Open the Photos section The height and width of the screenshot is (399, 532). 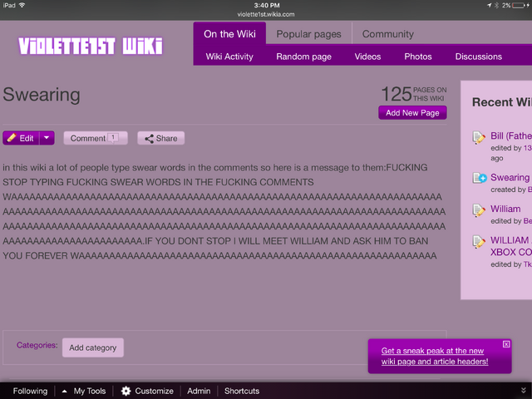coord(418,57)
